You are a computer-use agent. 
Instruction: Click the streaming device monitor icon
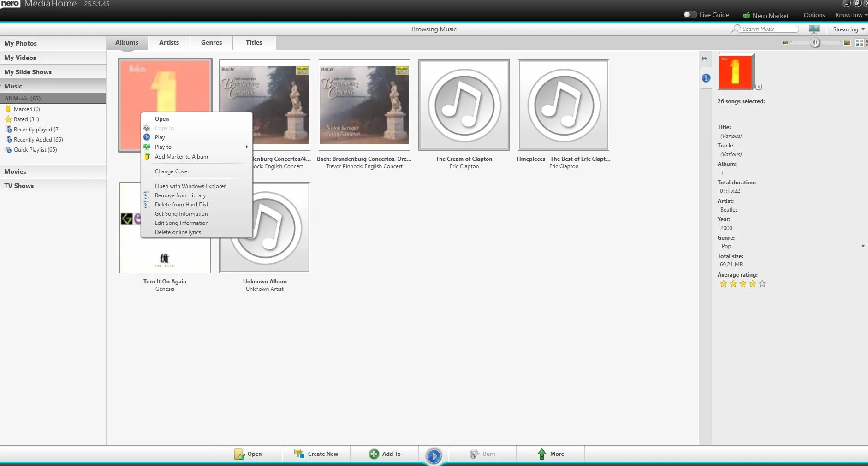point(814,29)
